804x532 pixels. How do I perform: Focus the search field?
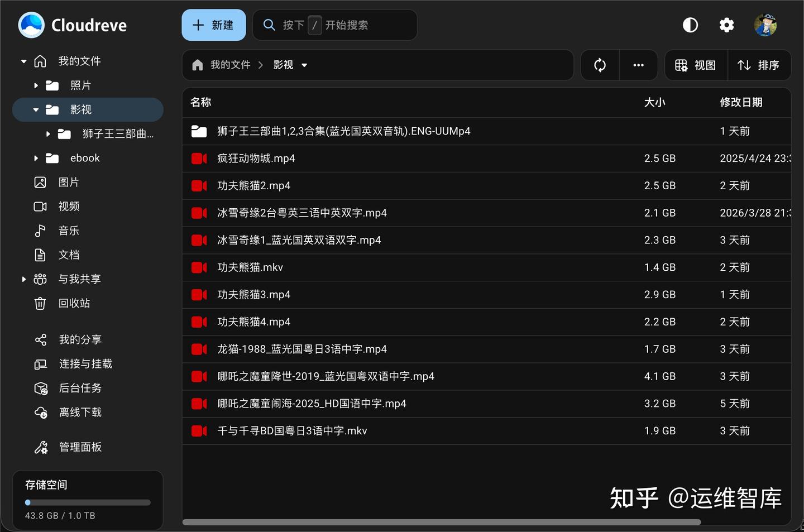point(335,25)
